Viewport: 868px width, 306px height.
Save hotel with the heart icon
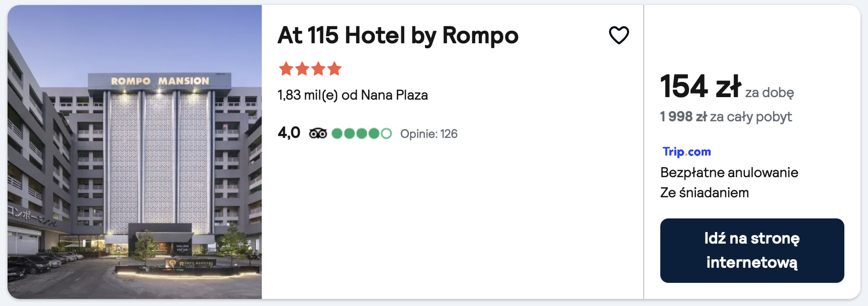coord(619,35)
